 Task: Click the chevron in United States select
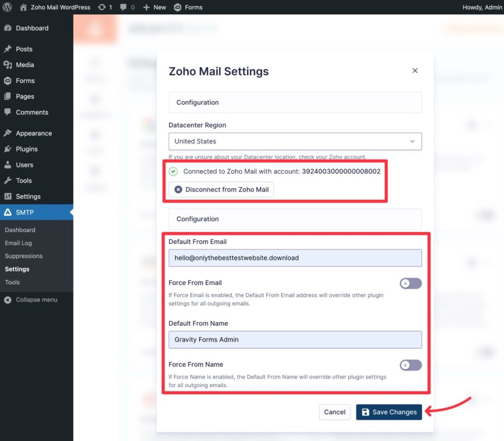pos(412,141)
